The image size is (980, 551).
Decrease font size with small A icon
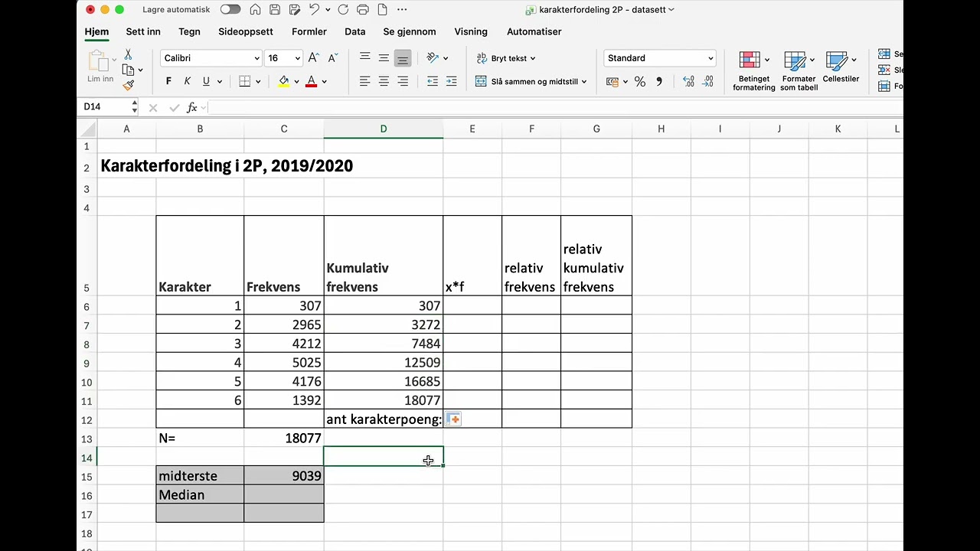coord(332,58)
